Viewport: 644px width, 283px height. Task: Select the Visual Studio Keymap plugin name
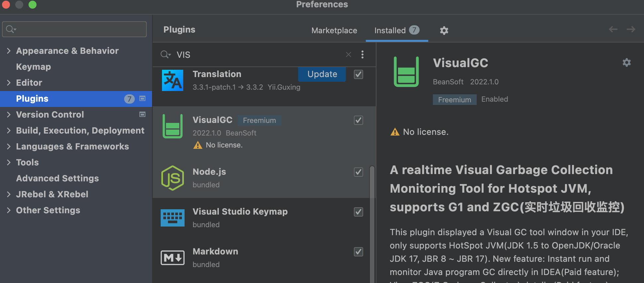[x=240, y=212]
